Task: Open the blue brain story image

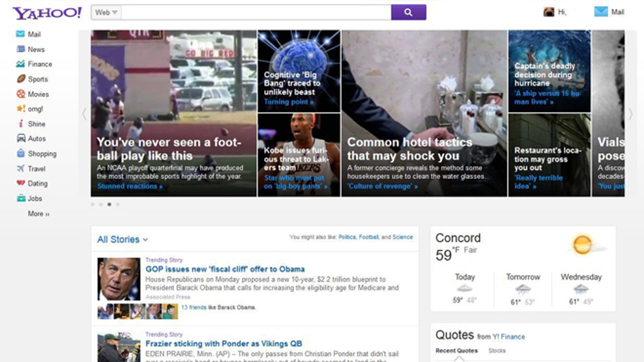Action: pyautogui.click(x=299, y=71)
